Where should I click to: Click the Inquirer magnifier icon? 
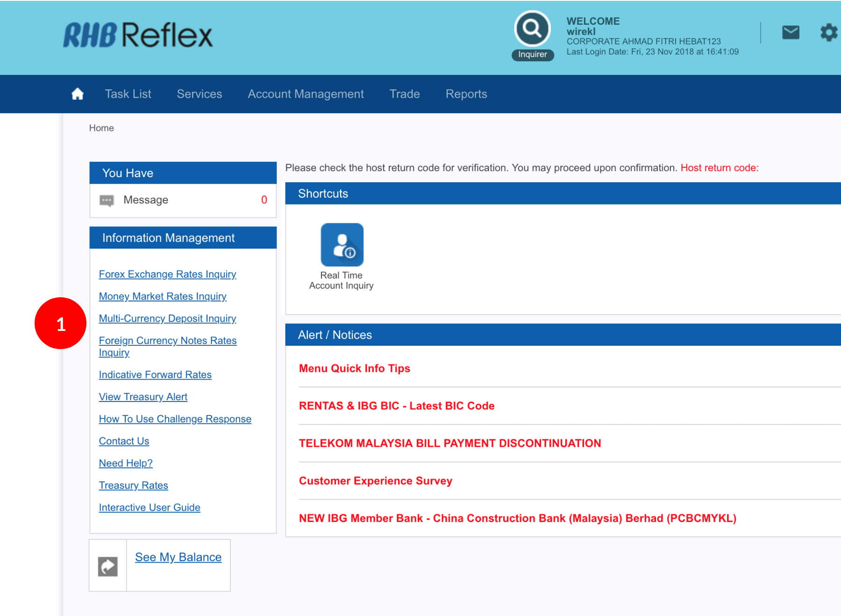[532, 29]
